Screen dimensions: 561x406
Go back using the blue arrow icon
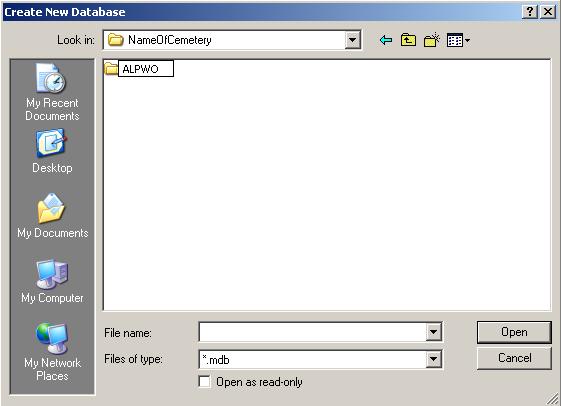[x=386, y=40]
